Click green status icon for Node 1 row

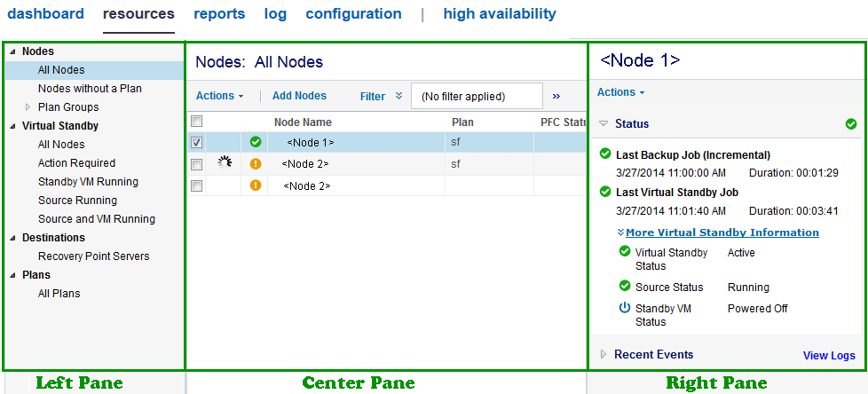coord(256,142)
